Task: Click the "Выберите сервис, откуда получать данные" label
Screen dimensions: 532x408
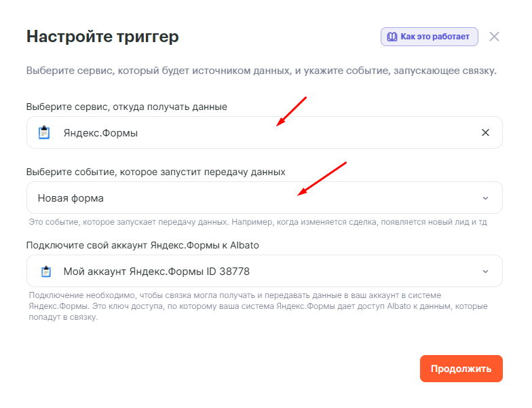Action: pyautogui.click(x=127, y=107)
